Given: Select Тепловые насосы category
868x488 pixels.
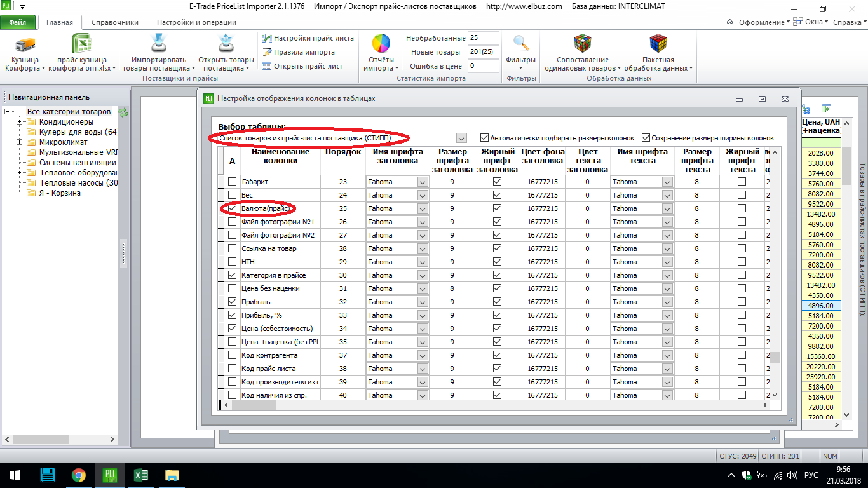Looking at the screenshot, I should tap(78, 183).
